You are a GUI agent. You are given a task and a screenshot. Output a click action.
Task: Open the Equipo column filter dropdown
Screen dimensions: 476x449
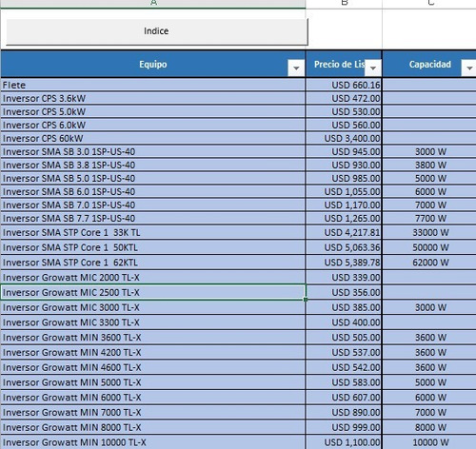click(296, 68)
